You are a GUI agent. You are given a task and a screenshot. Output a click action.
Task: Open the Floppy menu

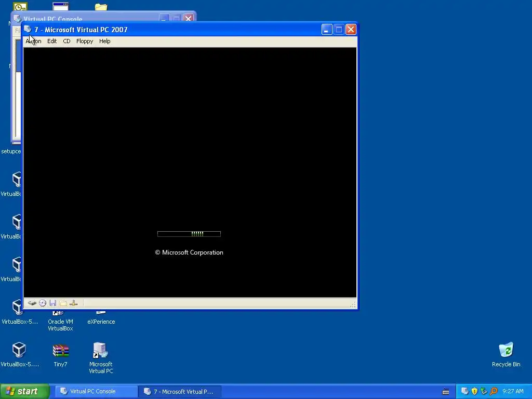[85, 41]
